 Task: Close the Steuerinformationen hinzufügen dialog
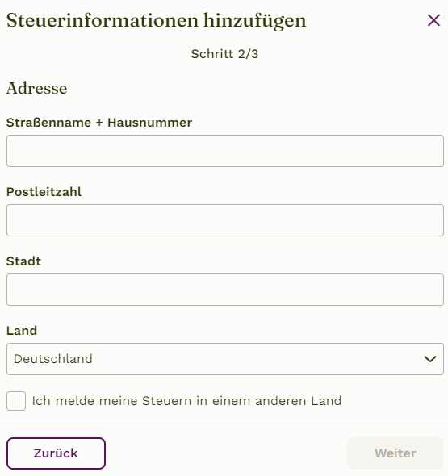coord(433,20)
